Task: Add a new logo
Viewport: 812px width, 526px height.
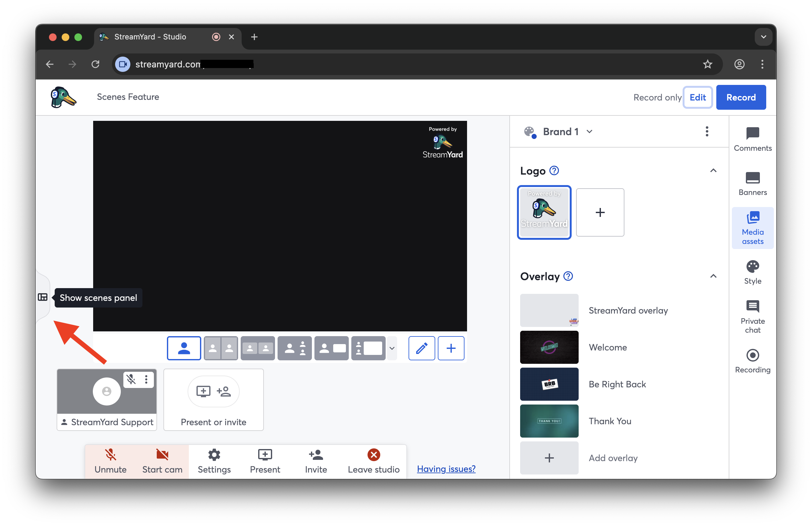Action: 600,212
